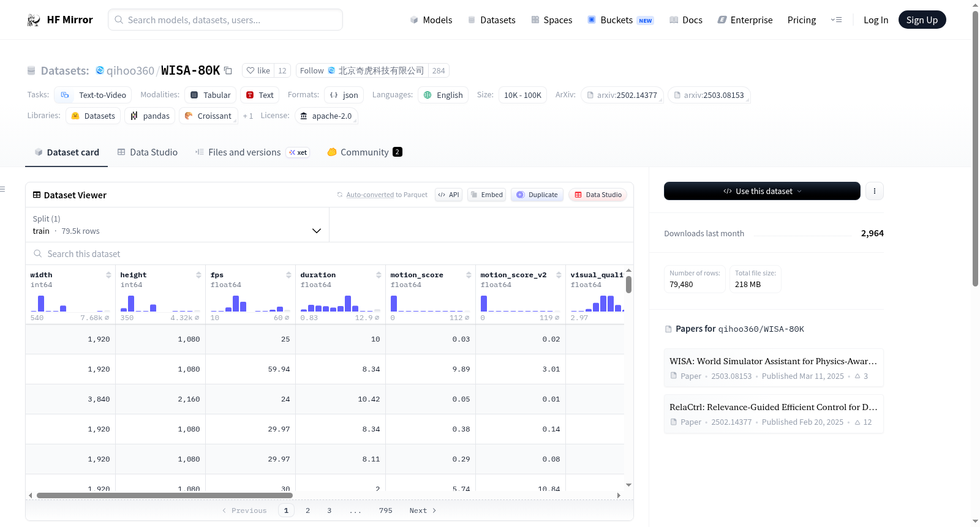Go to Models in the top navigation
This screenshot has width=980, height=527.
pos(431,20)
